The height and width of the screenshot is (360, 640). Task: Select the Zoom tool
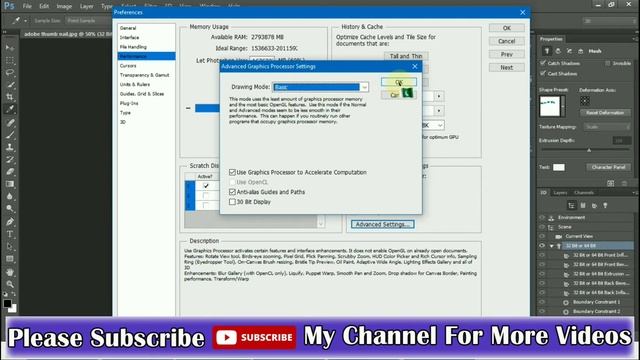[x=10, y=284]
